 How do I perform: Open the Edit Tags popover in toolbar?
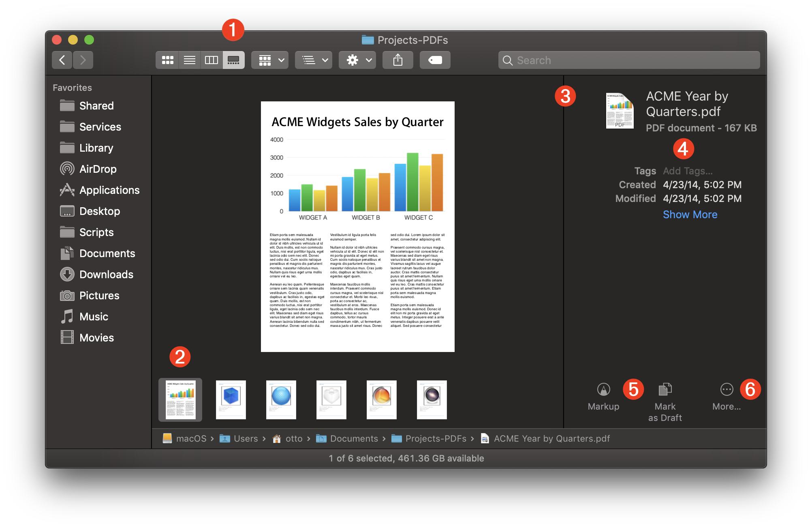(435, 60)
